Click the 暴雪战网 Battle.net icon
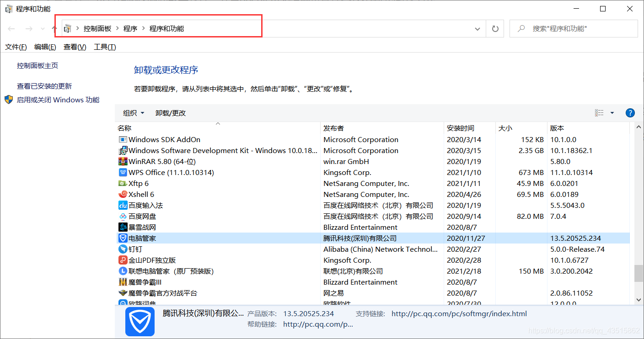Image resolution: width=644 pixels, height=339 pixels. click(123, 227)
